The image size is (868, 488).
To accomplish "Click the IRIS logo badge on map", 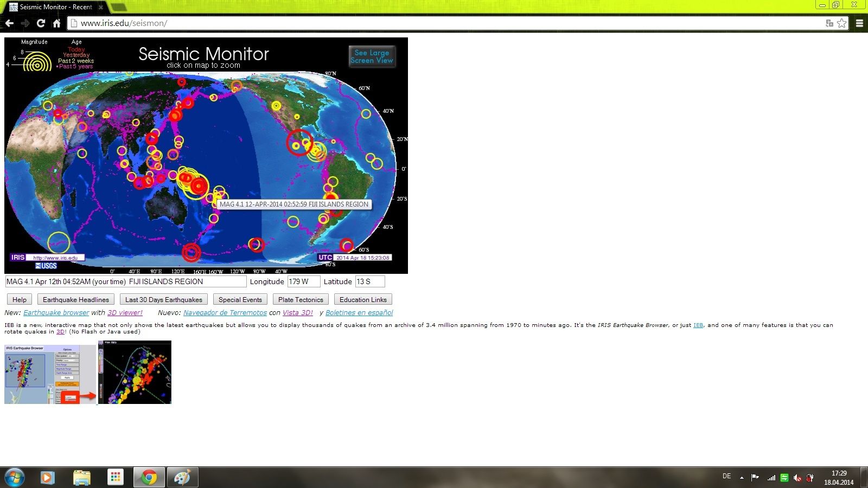I will 18,258.
